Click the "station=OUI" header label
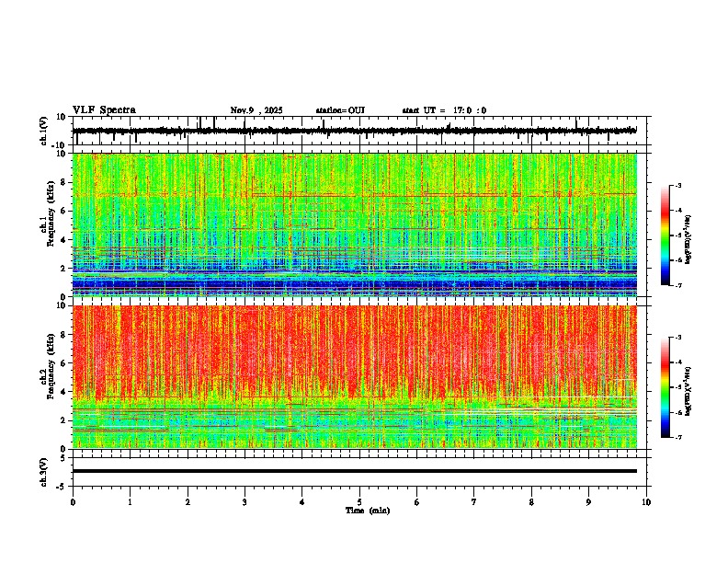The image size is (728, 563). 340,110
